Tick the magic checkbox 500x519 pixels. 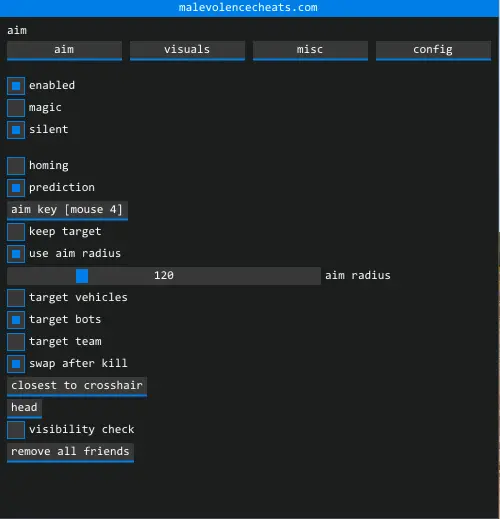pyautogui.click(x=16, y=108)
